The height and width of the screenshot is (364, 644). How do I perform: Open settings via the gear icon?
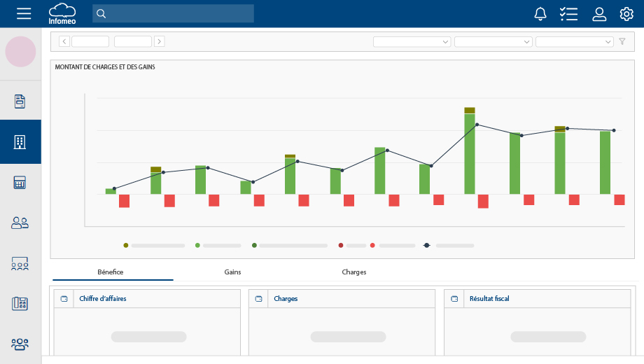626,14
